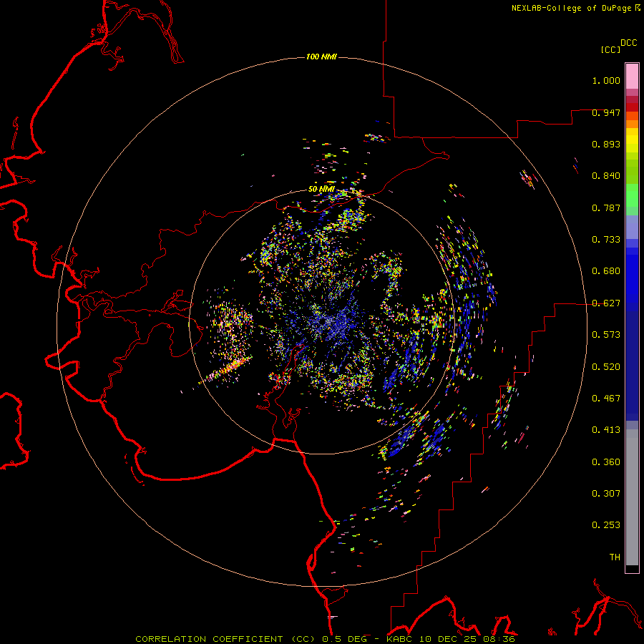Select the 1.000 value on color scale
The height and width of the screenshot is (644, 644).
click(606, 80)
